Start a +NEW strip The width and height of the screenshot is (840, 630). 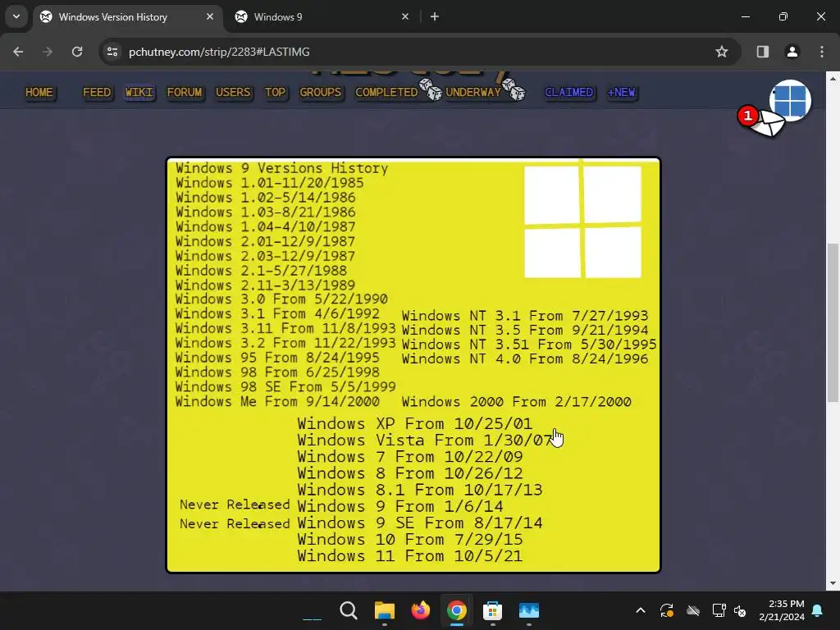click(x=622, y=93)
